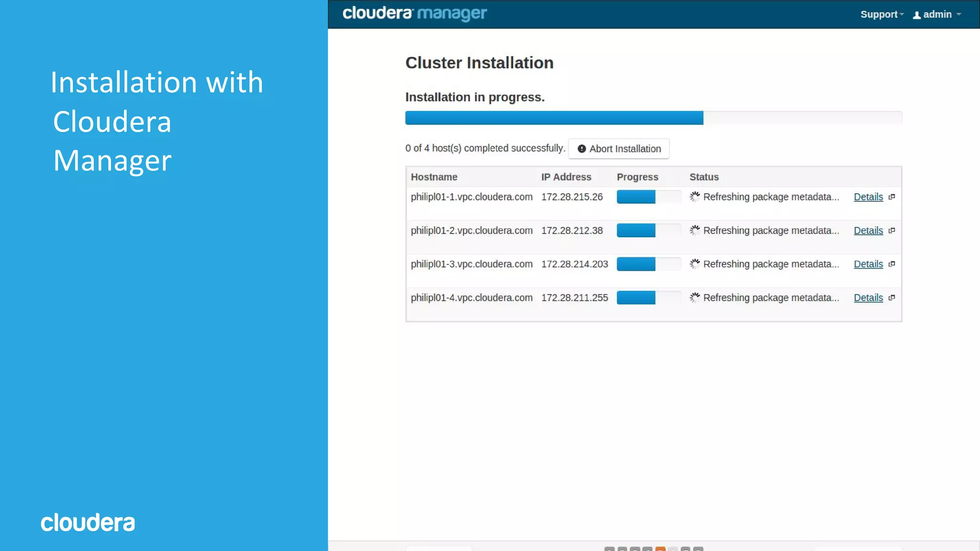This screenshot has width=980, height=551.
Task: Click the highlighted orange wizard step indicator
Action: coord(660,549)
